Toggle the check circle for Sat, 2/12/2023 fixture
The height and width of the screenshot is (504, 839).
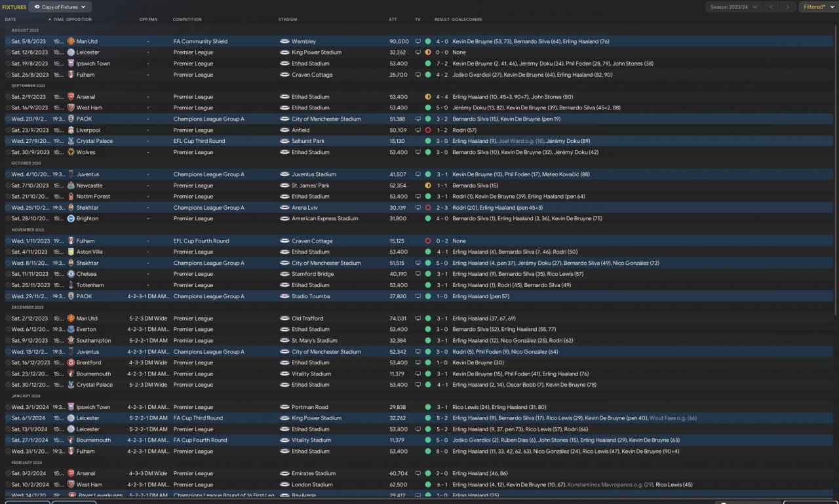click(x=8, y=319)
